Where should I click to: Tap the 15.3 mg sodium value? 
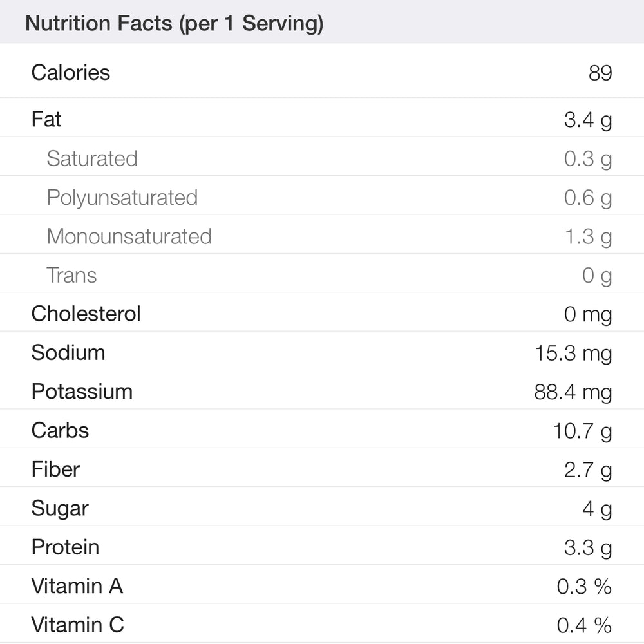coord(573,353)
